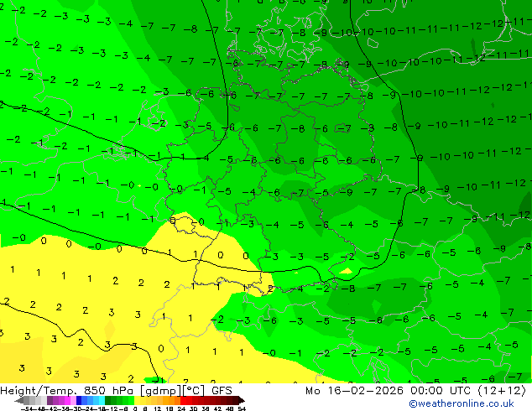This screenshot has width=532, height=411.
Task: Click the '(12+12)' forecast hour label
Action: pyautogui.click(x=502, y=391)
